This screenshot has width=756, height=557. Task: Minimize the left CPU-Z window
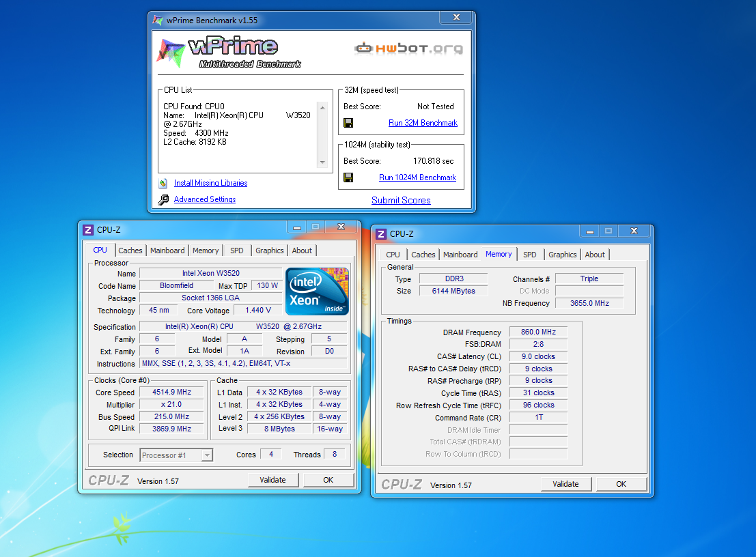[297, 227]
